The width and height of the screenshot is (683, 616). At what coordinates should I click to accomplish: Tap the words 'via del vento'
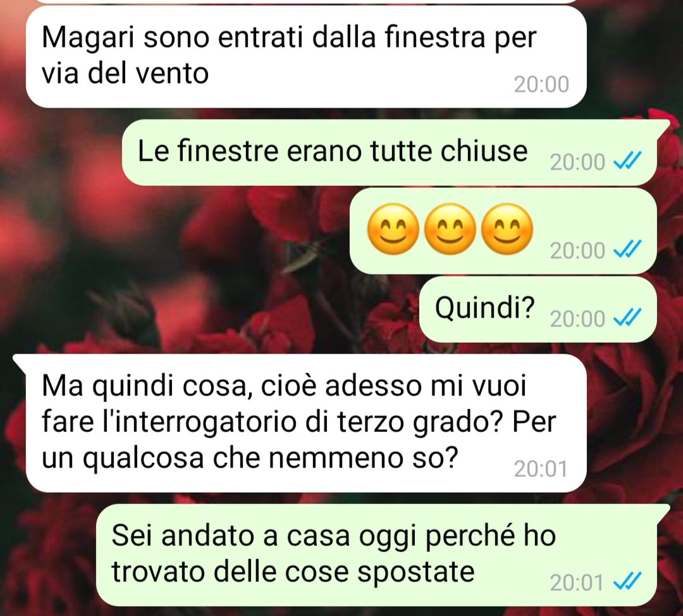coord(125,73)
